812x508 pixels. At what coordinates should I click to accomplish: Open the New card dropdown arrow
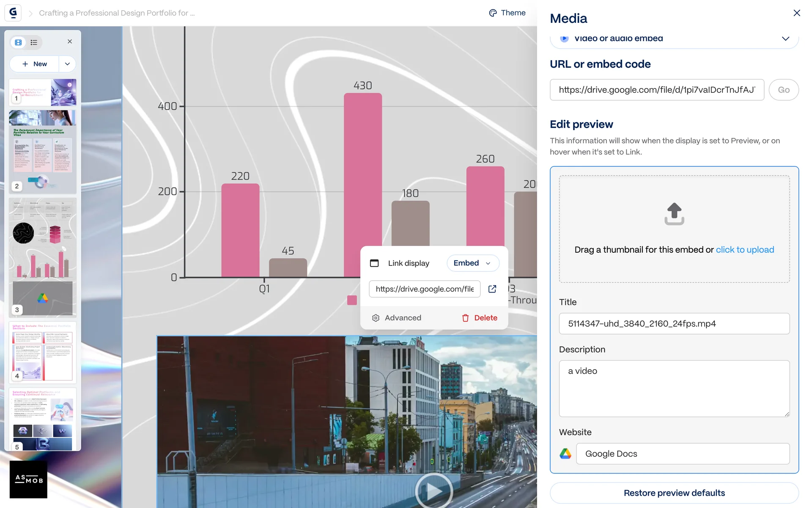pos(67,64)
